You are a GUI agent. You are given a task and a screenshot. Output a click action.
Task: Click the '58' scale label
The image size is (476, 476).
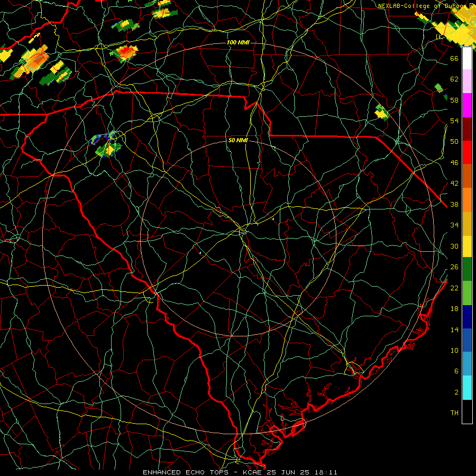[x=454, y=100]
